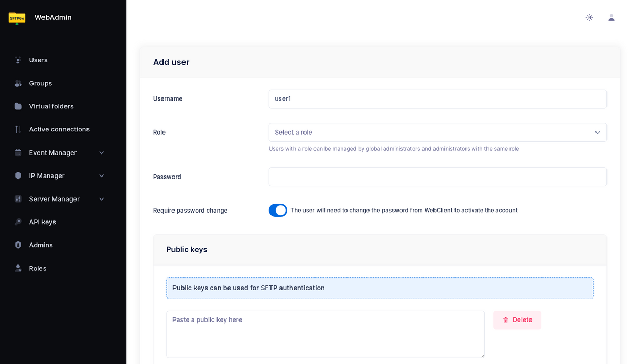Click the WebAdmin title link

(x=53, y=17)
